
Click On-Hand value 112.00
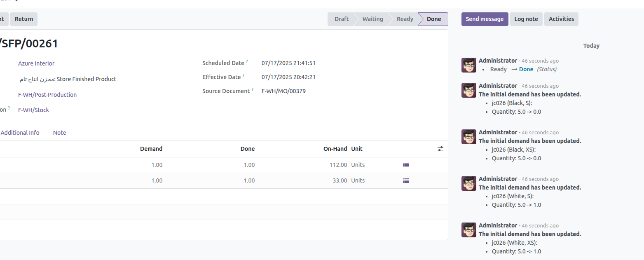338,165
